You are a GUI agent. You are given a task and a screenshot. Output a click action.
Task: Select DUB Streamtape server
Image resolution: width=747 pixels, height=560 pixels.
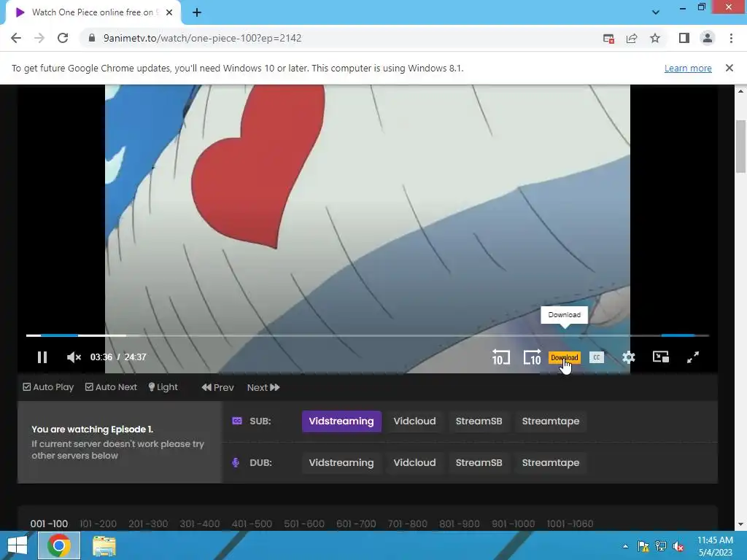pyautogui.click(x=551, y=463)
